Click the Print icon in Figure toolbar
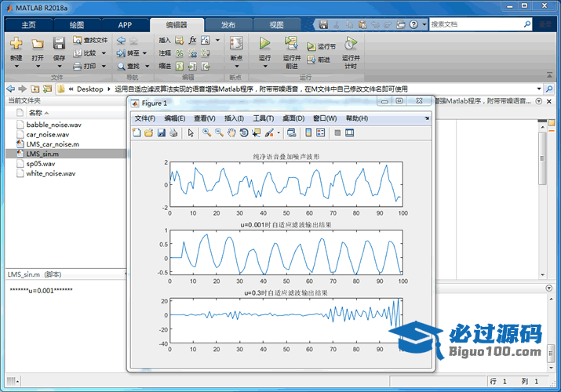561x392 pixels. (x=174, y=132)
